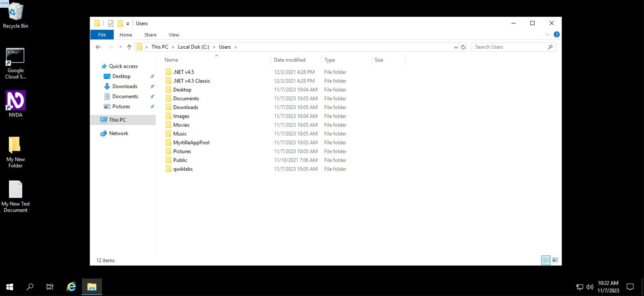Switch to the Home ribbon tab
644x296 pixels.
[126, 35]
